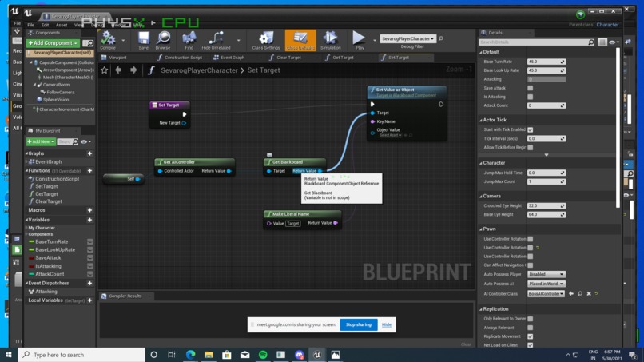Open the Auto Possess AI dropdown
Image resolution: width=644 pixels, height=362 pixels.
tap(547, 284)
